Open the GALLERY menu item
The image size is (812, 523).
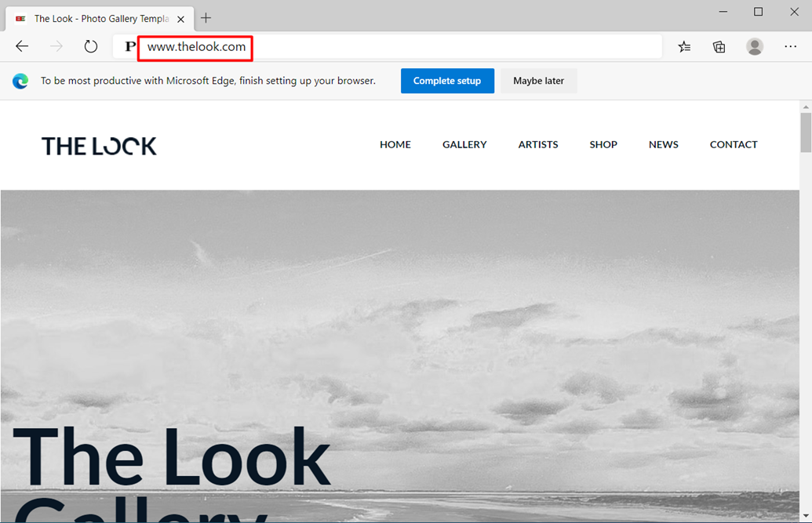tap(464, 144)
